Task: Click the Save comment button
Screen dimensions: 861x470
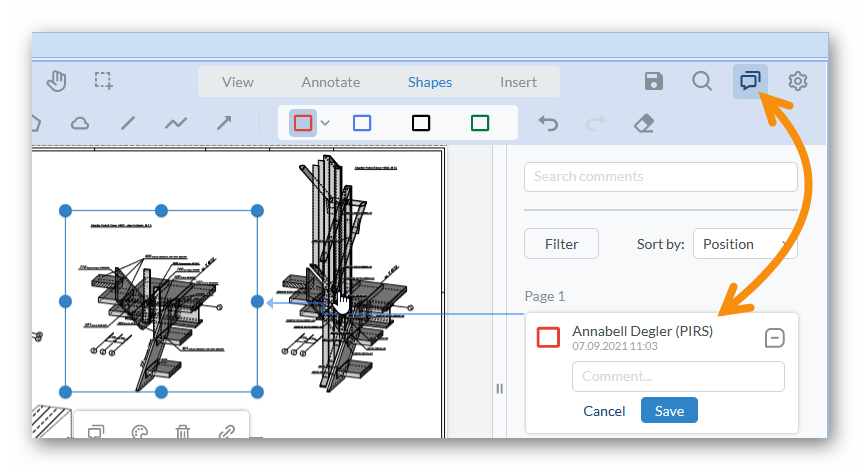Action: point(669,411)
